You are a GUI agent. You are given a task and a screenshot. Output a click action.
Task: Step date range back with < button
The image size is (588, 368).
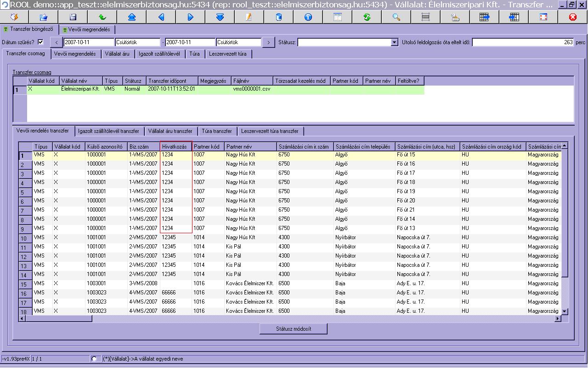57,42
